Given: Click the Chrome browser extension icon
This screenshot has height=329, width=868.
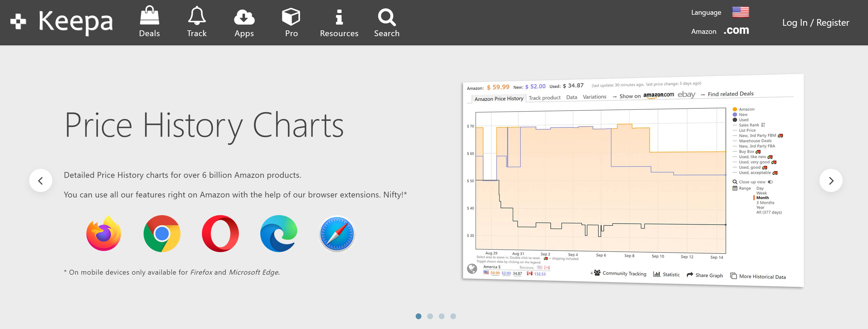Looking at the screenshot, I should [162, 233].
